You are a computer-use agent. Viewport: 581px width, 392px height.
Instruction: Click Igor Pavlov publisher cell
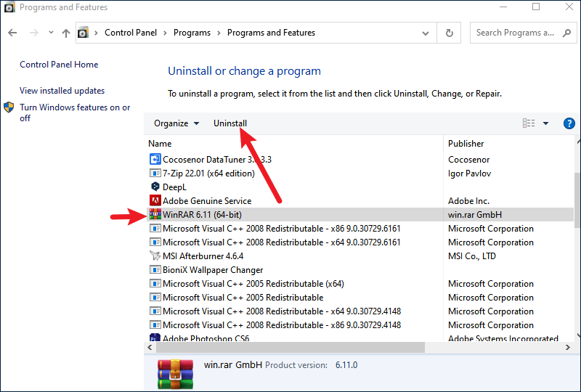[x=469, y=173]
